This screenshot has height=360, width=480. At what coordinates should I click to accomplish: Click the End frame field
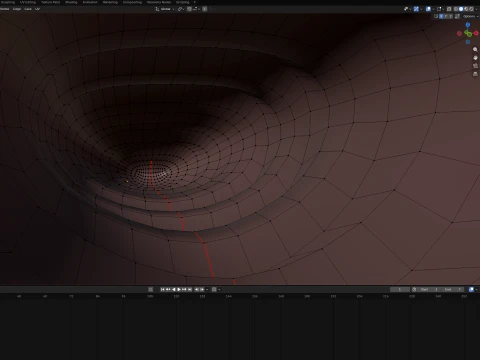(452, 289)
